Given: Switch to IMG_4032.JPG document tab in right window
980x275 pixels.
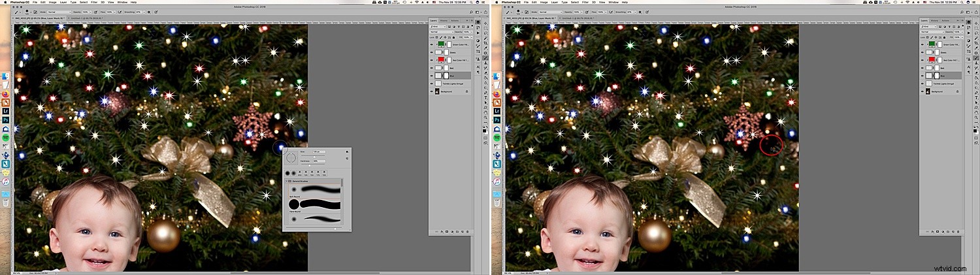Looking at the screenshot, I should 531,18.
